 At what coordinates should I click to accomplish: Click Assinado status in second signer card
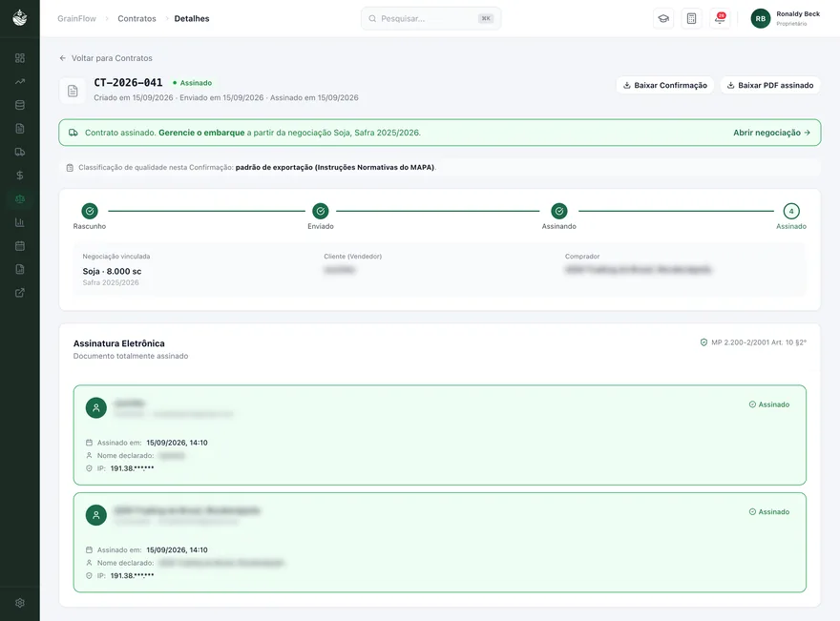(769, 512)
